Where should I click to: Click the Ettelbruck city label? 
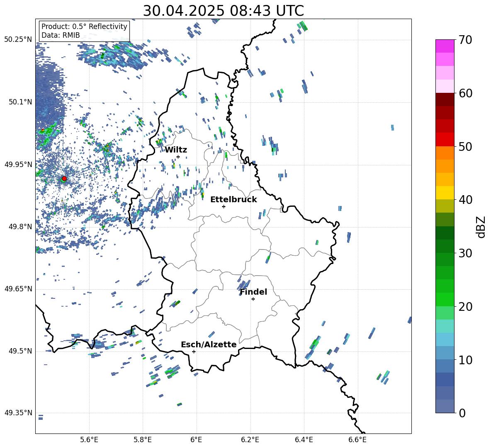233,200
